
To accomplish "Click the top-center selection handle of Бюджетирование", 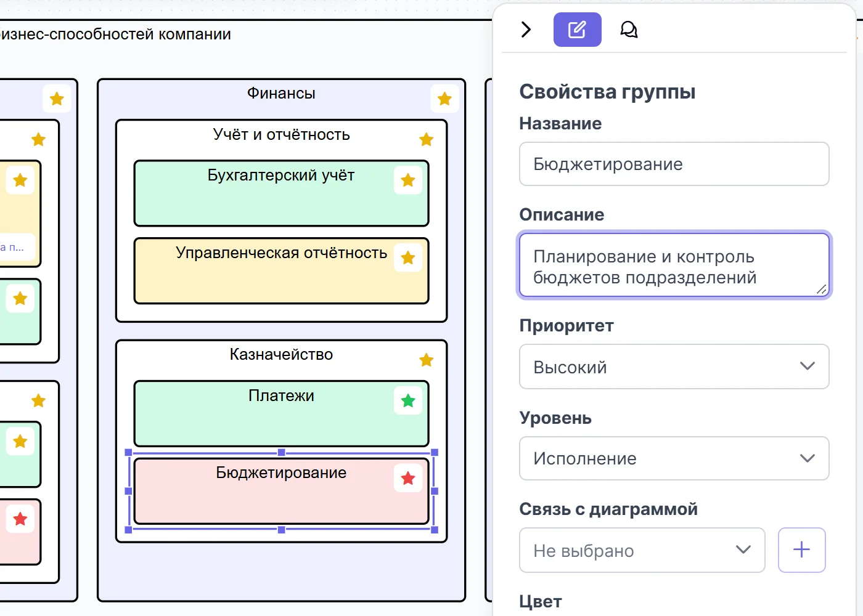I will [x=281, y=452].
